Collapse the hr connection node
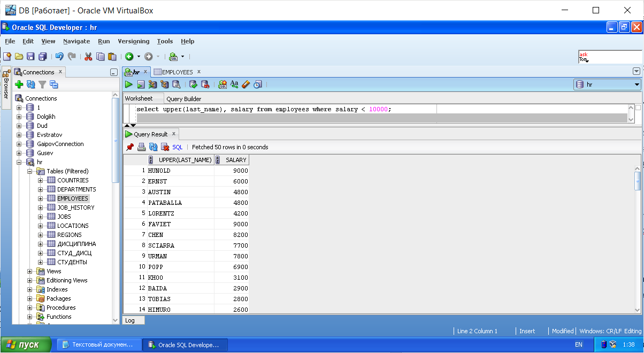Image resolution: width=644 pixels, height=353 pixels. pos(19,162)
